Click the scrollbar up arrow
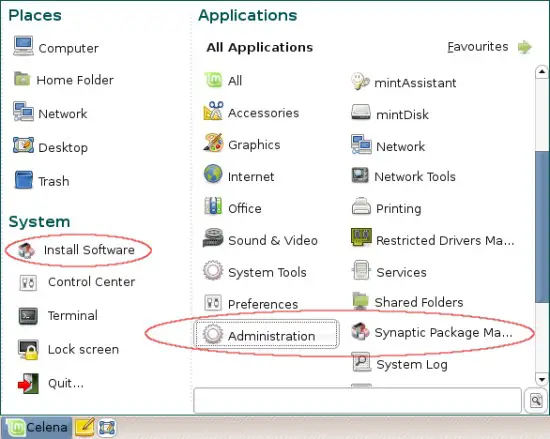This screenshot has height=439, width=550. (x=542, y=72)
